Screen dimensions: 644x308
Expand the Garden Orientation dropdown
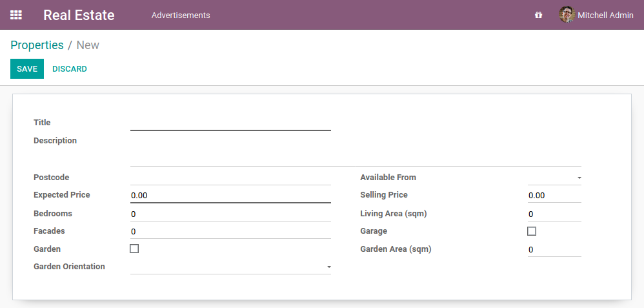[230, 267]
